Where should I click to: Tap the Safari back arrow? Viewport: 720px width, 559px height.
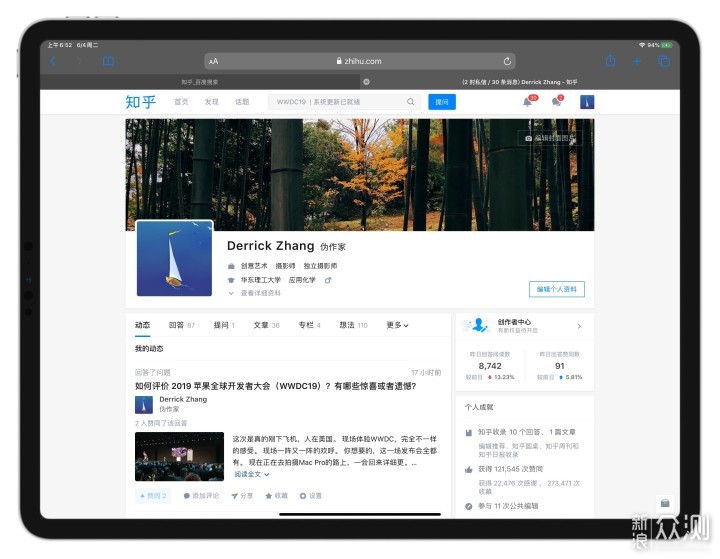point(53,61)
